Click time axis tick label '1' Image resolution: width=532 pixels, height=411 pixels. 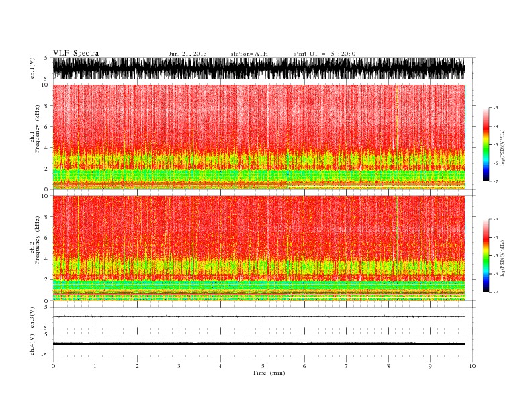pyautogui.click(x=95, y=366)
